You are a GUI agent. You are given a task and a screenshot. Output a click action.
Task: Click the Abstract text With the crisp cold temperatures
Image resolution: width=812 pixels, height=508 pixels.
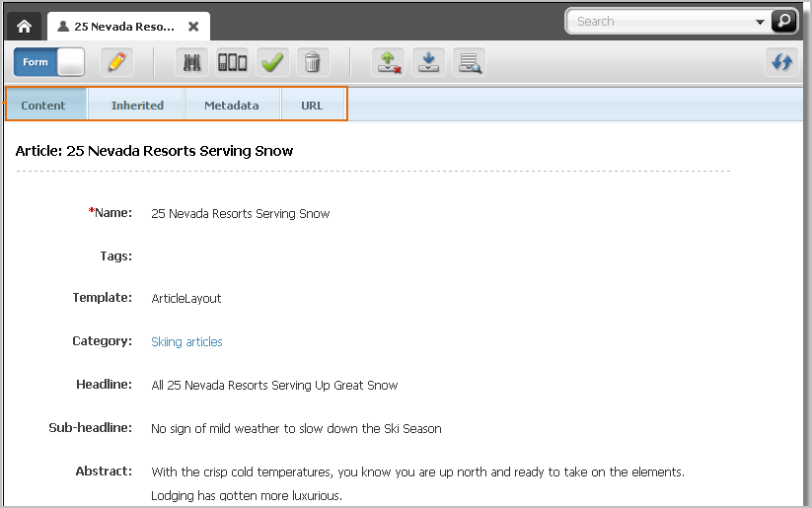pos(417,483)
